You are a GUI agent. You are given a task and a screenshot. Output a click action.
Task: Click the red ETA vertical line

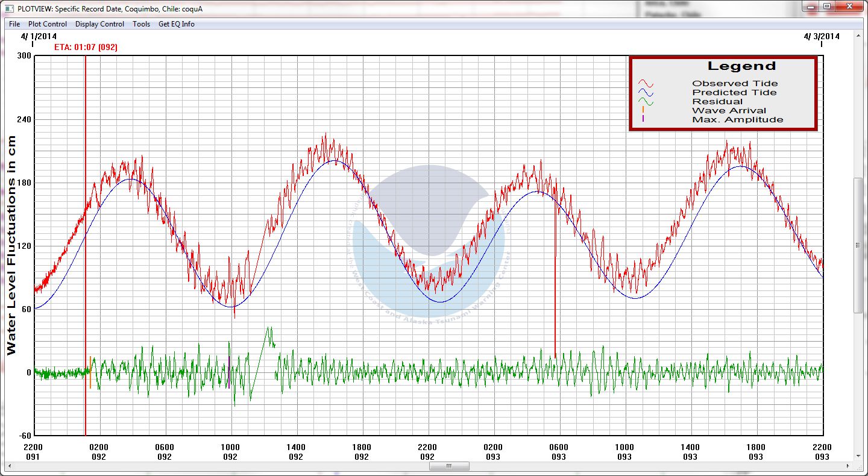tap(86, 245)
